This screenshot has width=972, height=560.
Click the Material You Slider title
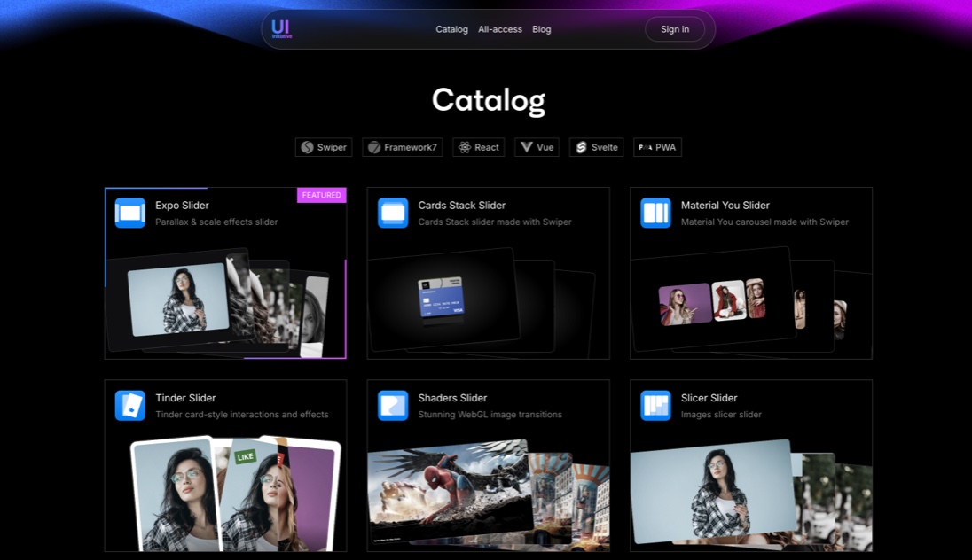pyautogui.click(x=725, y=206)
